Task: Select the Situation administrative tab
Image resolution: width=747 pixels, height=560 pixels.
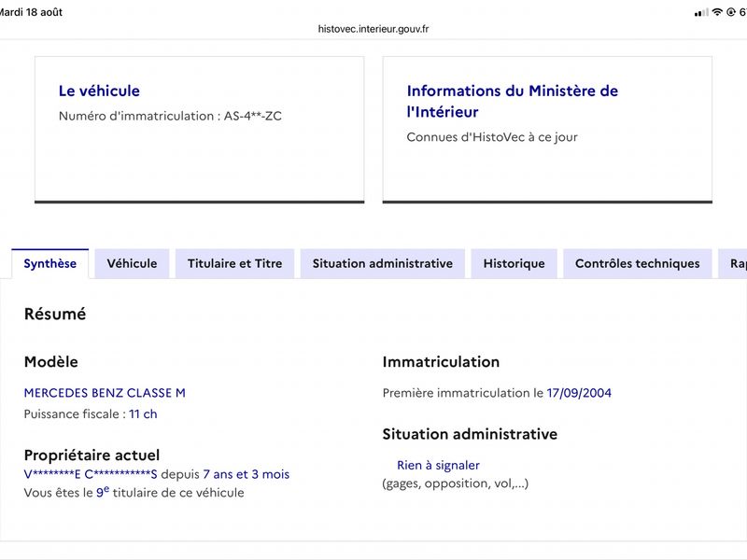Action: click(x=383, y=263)
